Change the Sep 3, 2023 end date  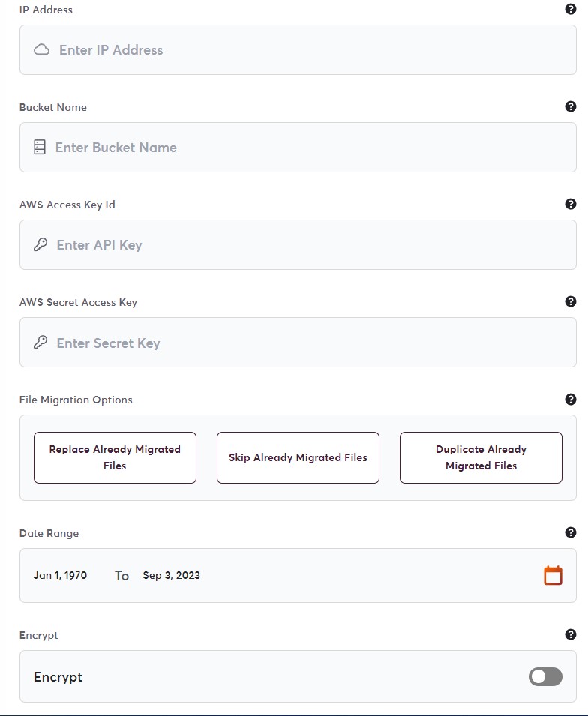(172, 576)
